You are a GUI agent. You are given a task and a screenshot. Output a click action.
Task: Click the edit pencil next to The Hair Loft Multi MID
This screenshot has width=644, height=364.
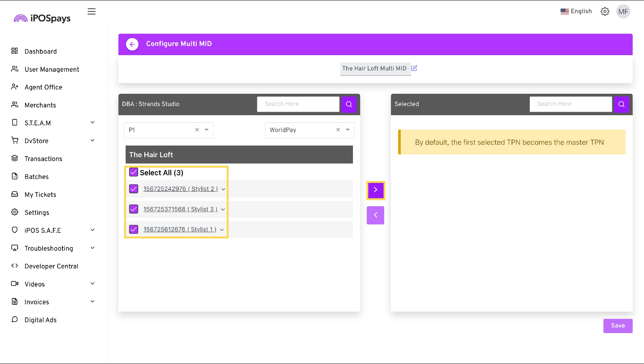(x=414, y=68)
